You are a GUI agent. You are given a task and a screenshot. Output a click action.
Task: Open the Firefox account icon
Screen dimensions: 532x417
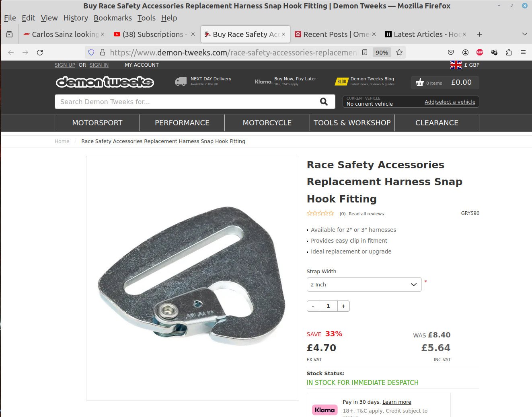465,52
